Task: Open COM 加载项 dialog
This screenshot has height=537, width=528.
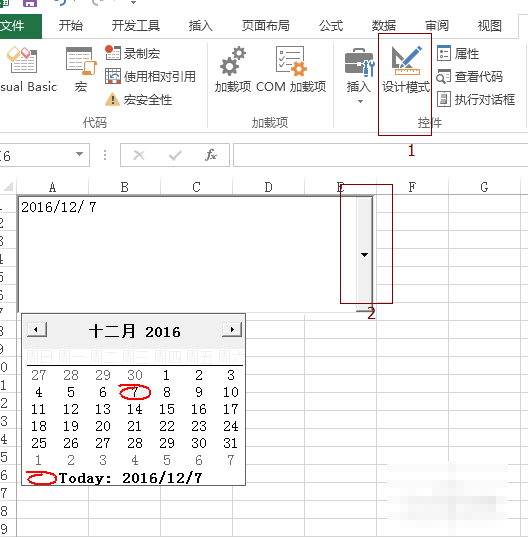Action: pos(291,70)
